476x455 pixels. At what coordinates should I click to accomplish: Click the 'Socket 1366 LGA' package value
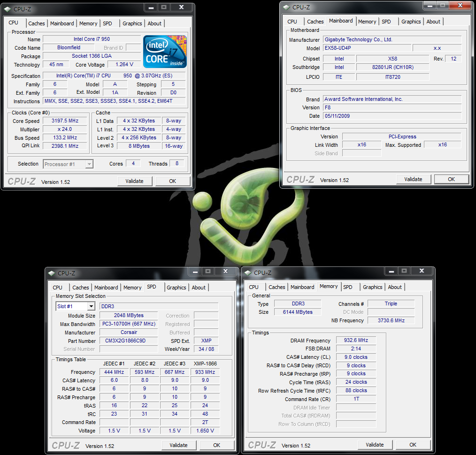coord(92,56)
